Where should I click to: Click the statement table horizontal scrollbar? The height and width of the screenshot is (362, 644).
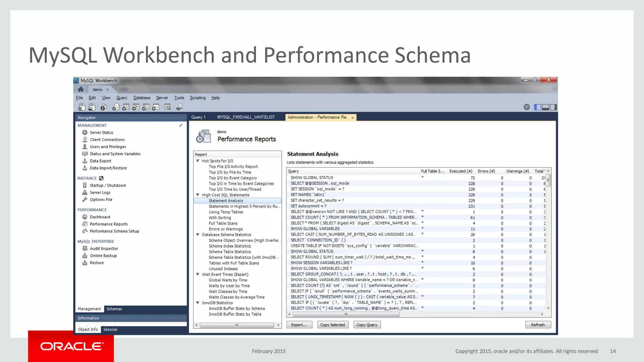(x=346, y=314)
